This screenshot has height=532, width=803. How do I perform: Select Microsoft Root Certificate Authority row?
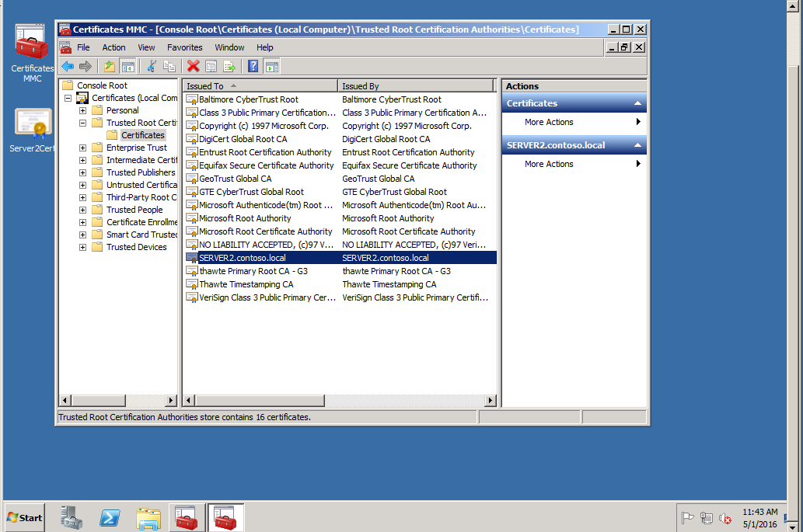click(340, 231)
